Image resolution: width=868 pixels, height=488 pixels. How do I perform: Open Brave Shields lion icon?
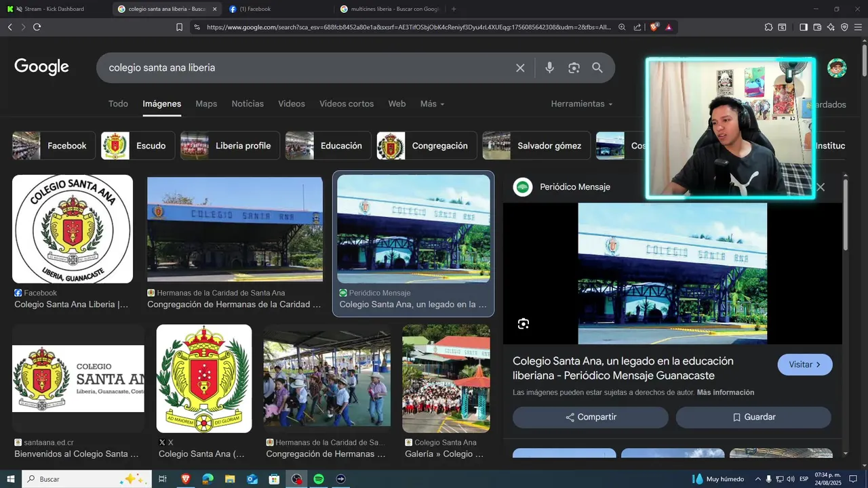click(654, 27)
